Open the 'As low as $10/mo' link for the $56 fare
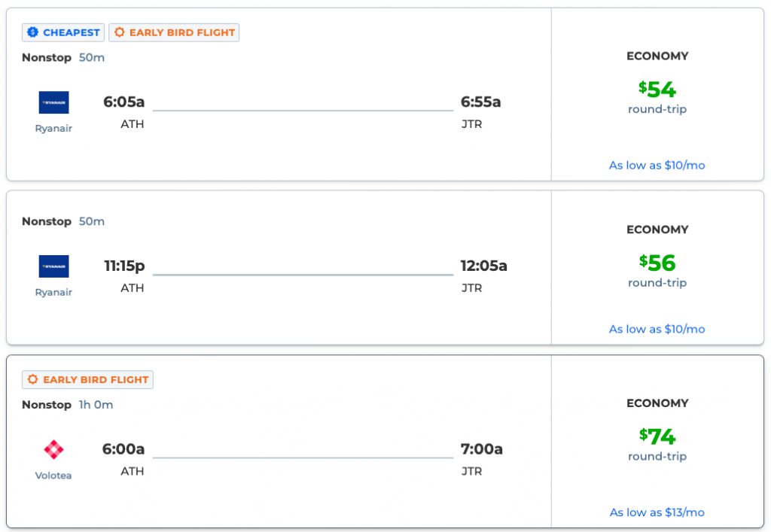The image size is (771, 532). (x=657, y=330)
